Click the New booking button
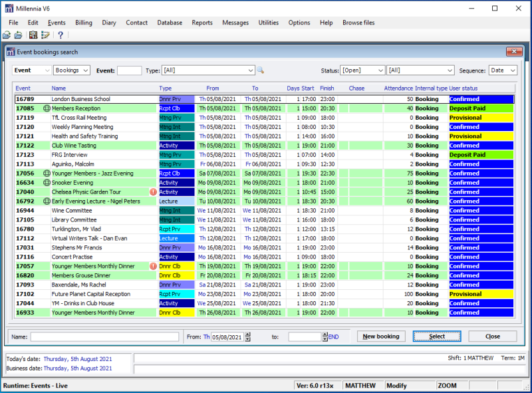 click(x=381, y=336)
